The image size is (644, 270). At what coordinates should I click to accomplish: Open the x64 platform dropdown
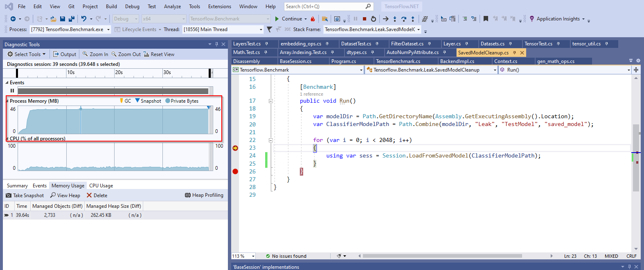[164, 19]
